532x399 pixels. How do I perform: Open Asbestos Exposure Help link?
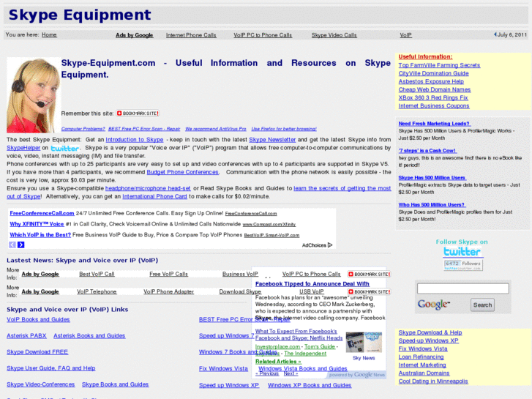[x=431, y=81]
